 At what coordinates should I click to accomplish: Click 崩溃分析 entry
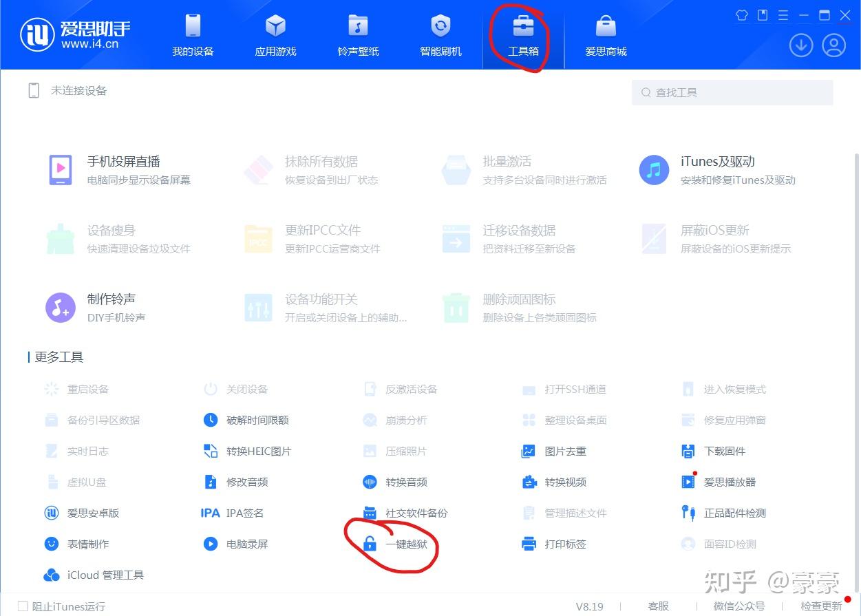tap(395, 420)
